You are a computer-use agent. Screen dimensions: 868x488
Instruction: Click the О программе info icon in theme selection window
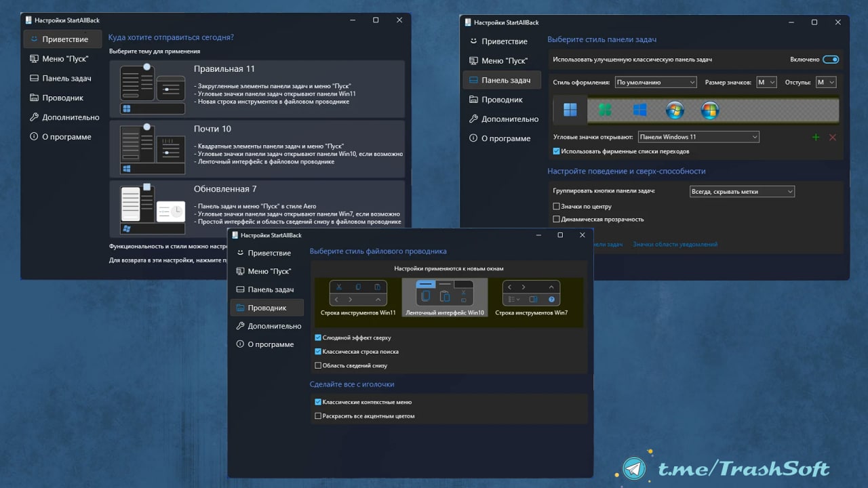34,136
